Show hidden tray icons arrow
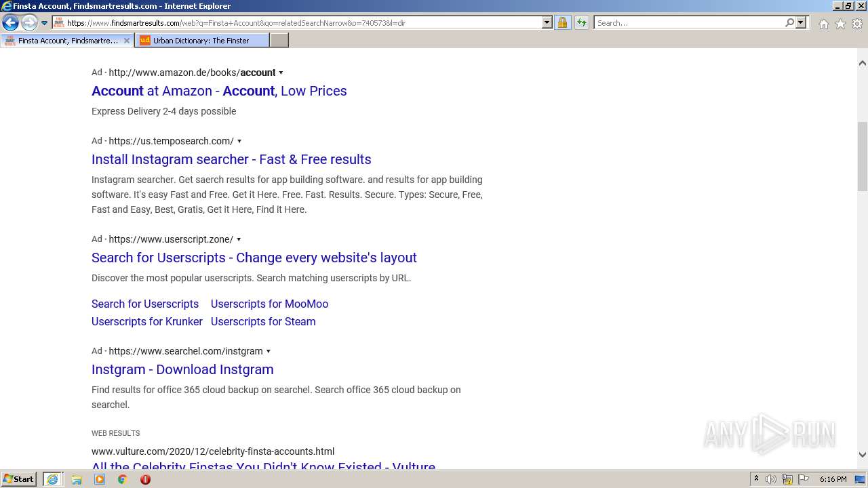This screenshot has height=488, width=868. pos(756,479)
